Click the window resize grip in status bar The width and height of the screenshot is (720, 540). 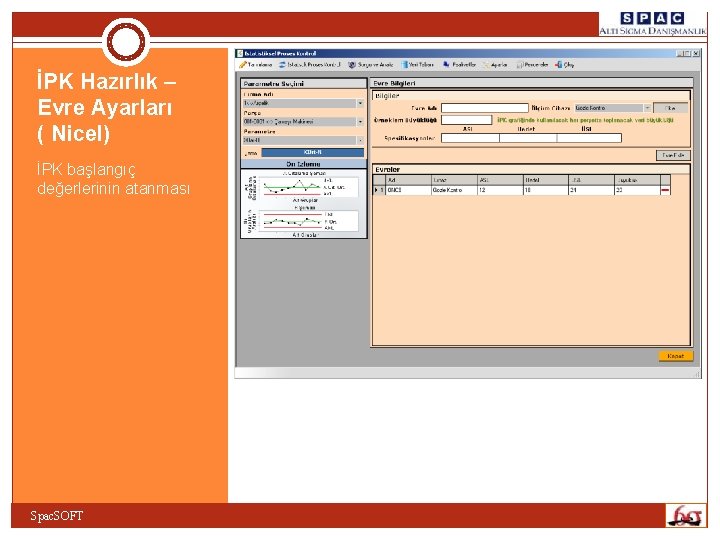[697, 374]
